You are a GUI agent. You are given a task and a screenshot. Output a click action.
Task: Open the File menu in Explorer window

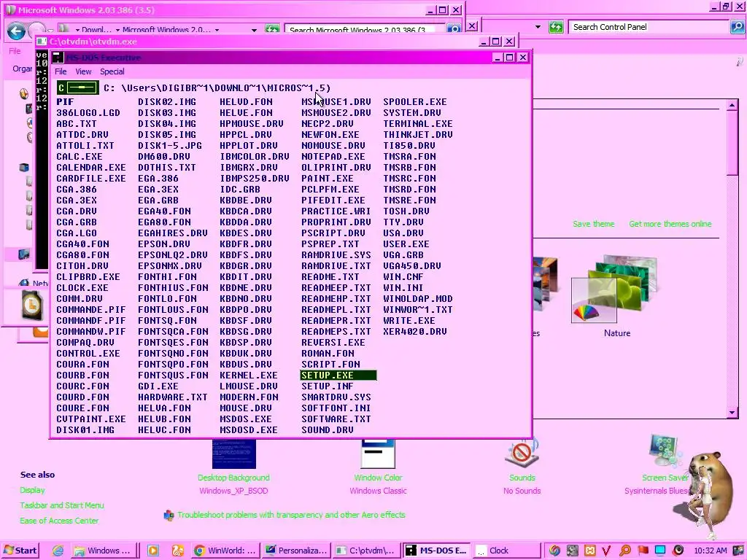[15, 51]
